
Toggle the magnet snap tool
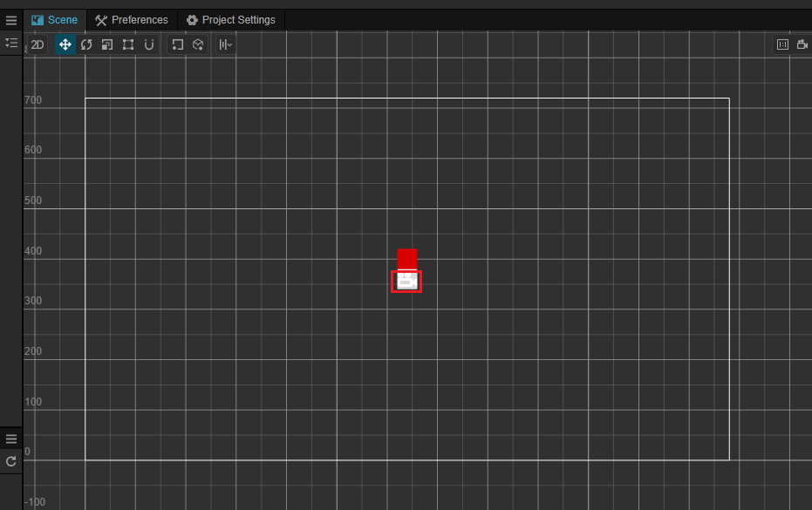click(x=149, y=44)
